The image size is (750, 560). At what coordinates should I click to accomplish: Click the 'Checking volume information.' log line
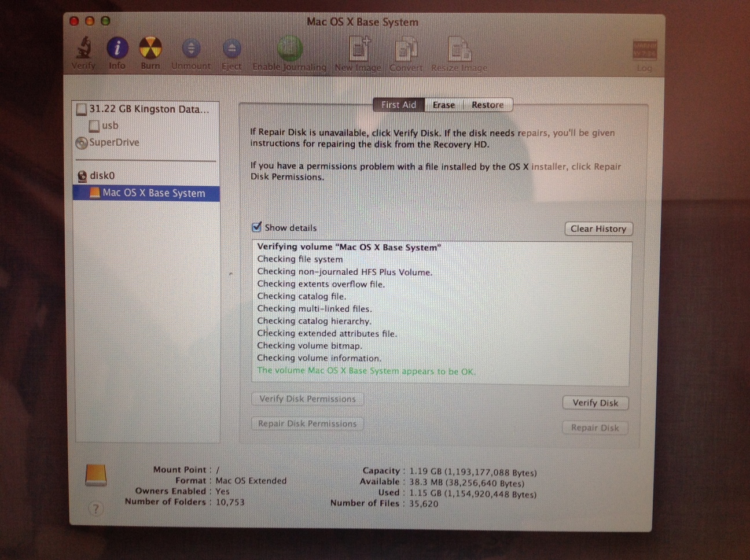pos(319,358)
